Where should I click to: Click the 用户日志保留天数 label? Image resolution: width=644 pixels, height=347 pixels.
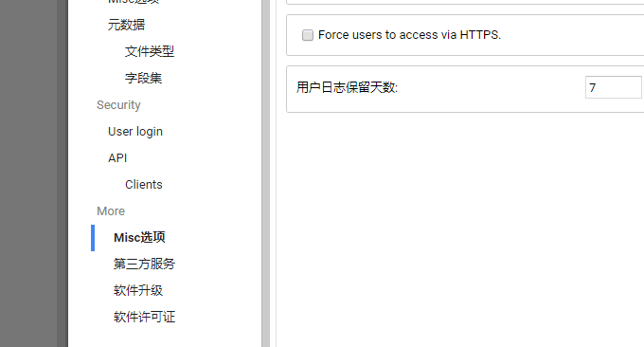[347, 87]
